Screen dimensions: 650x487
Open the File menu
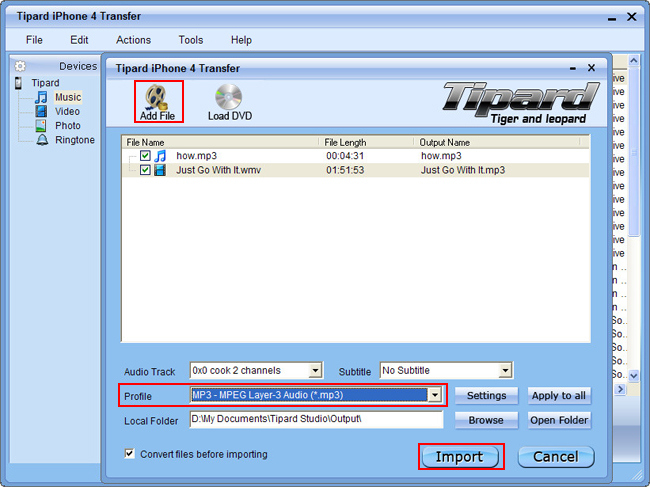pyautogui.click(x=34, y=40)
